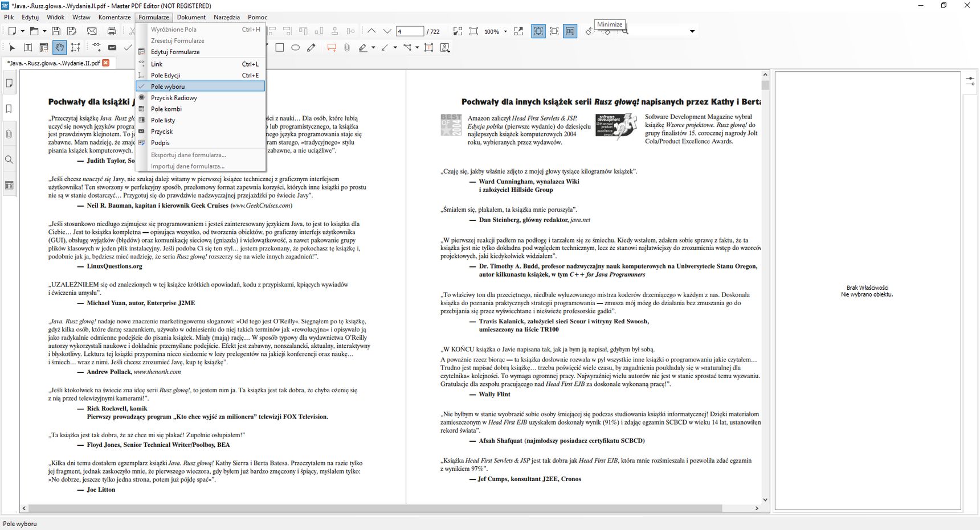Open highlight tool options dropdown
The image size is (980, 530).
373,48
